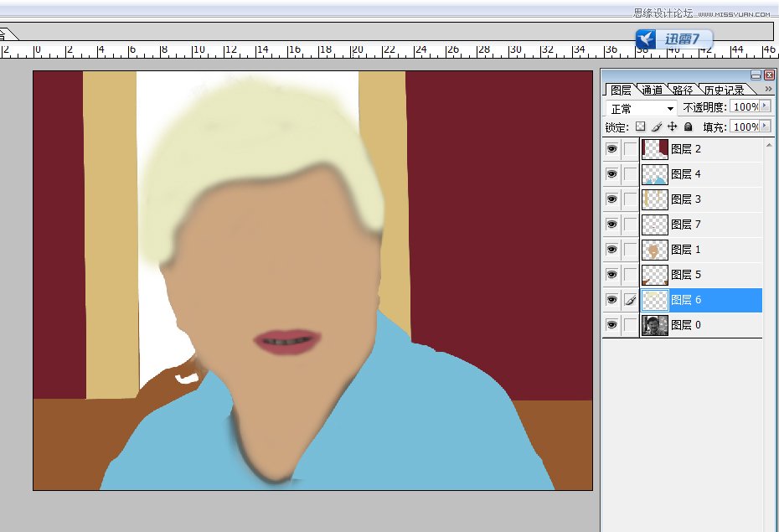Open the 填充 fill slider arrow
The width and height of the screenshot is (779, 532).
(765, 127)
